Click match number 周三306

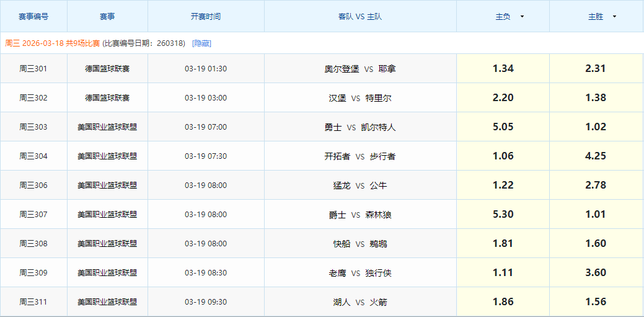[x=33, y=185]
